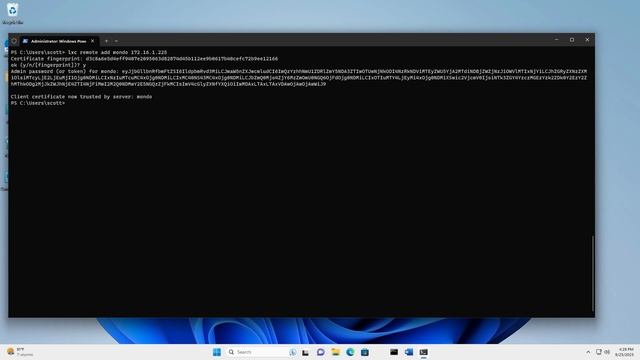
Task: Show hidden system tray icons
Action: pyautogui.click(x=588, y=352)
